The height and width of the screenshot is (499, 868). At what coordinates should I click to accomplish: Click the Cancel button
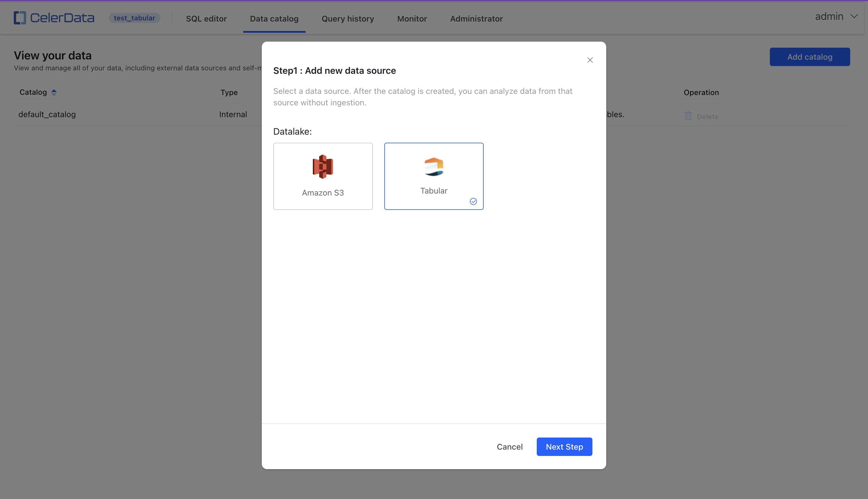click(510, 446)
